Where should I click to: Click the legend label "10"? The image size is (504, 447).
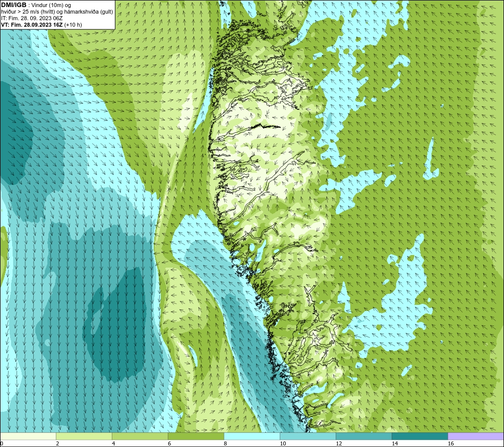(x=283, y=443)
